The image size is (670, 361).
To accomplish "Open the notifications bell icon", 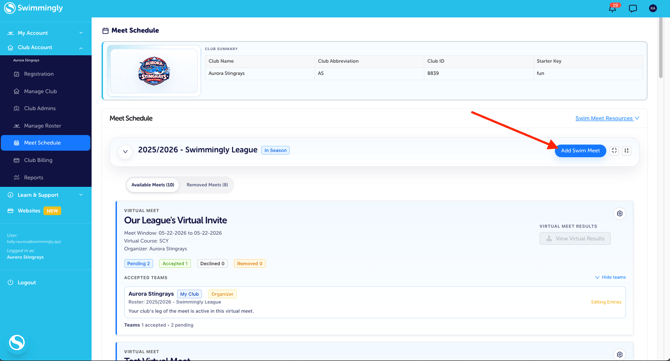I will coord(613,8).
